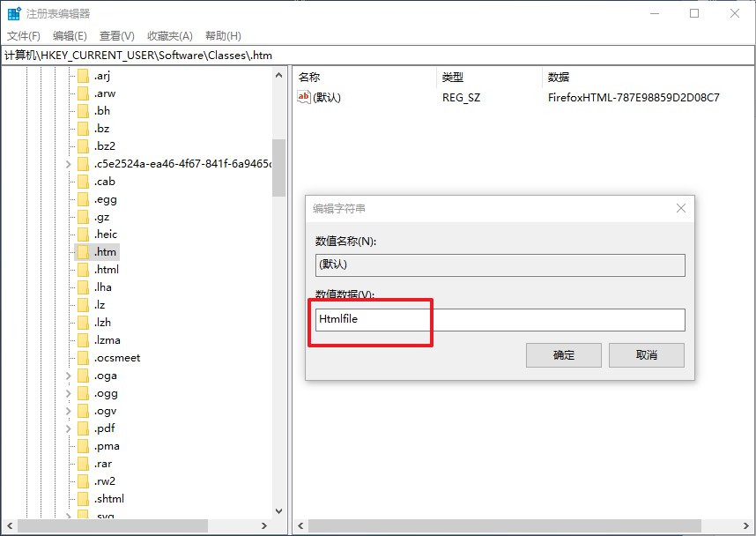Click the .bz folder icon
This screenshot has width=756, height=536.
pyautogui.click(x=84, y=129)
